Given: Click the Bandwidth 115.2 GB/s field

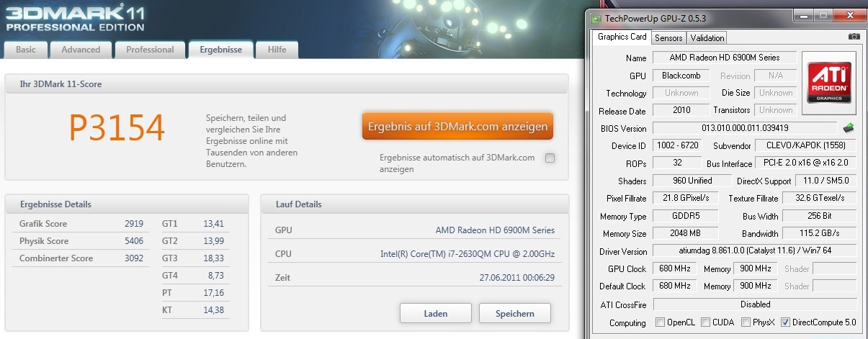Looking at the screenshot, I should point(820,233).
